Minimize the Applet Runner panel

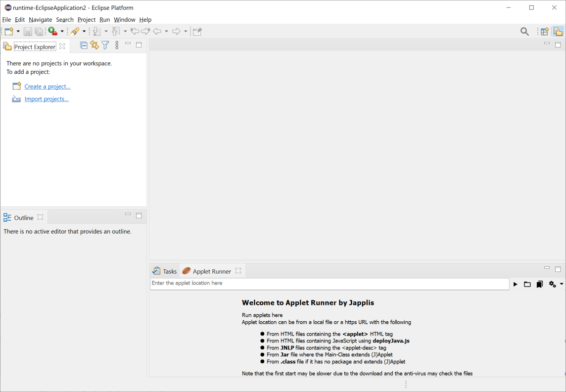(x=547, y=267)
